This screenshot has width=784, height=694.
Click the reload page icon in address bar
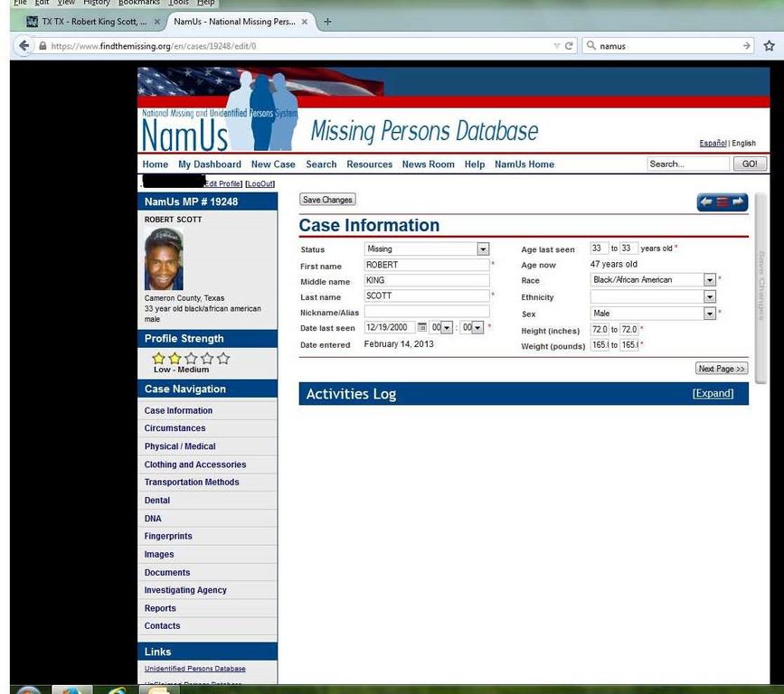coord(570,45)
